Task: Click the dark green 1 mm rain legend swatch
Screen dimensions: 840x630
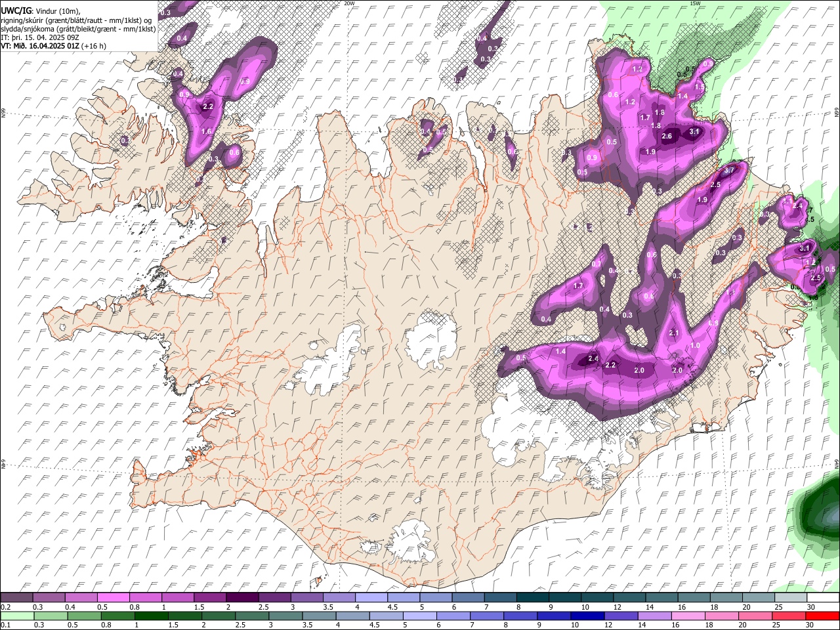Action: (x=151, y=616)
